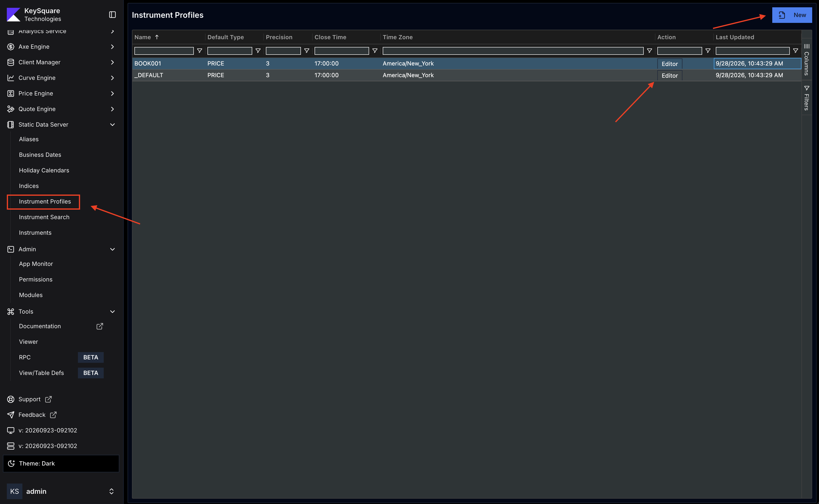Click the Static Data Server icon
819x504 pixels.
[11, 125]
